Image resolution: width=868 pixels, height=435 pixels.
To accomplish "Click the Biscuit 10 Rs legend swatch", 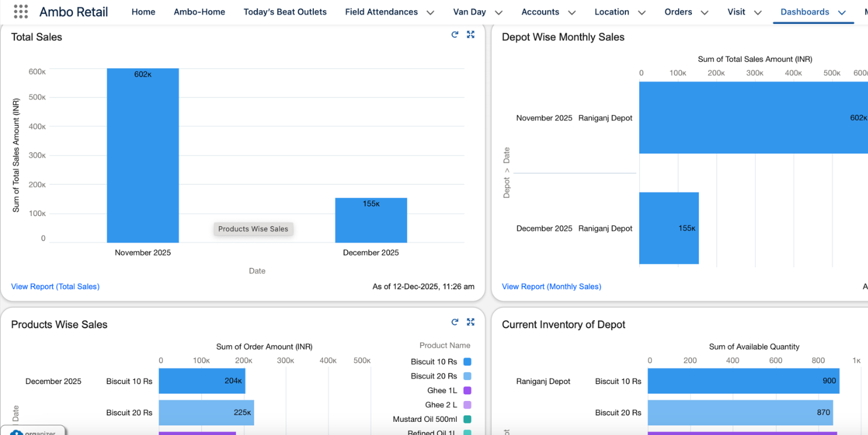I will coord(467,362).
